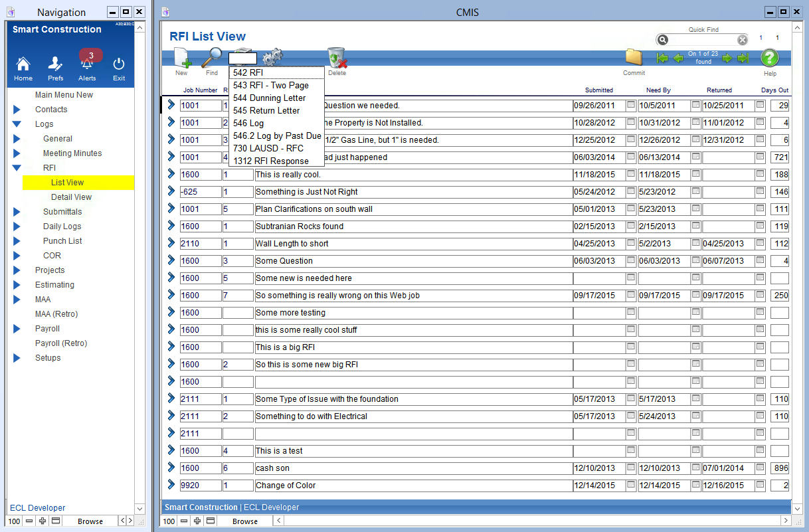809x532 pixels.
Task: Open the Alerts bell icon
Action: point(87,65)
